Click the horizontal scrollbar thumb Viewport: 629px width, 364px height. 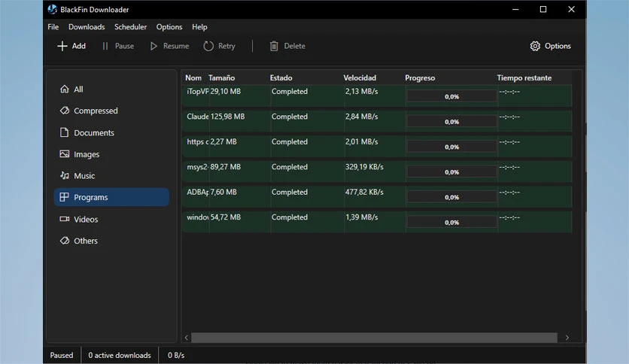374,338
